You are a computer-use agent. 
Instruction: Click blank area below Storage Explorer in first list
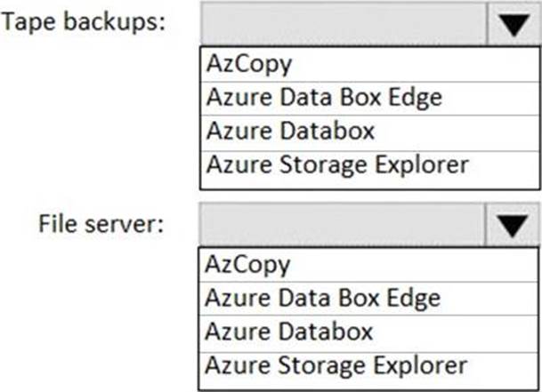point(370,183)
